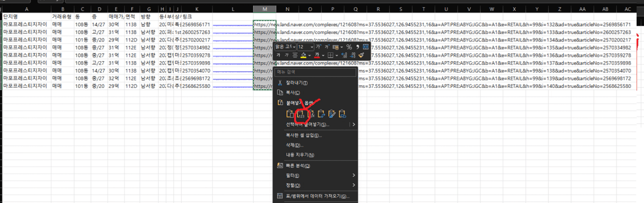Click the Paste Formulas (fx) option icon
Image resolution: width=644 pixels, height=203 pixels.
(311, 114)
